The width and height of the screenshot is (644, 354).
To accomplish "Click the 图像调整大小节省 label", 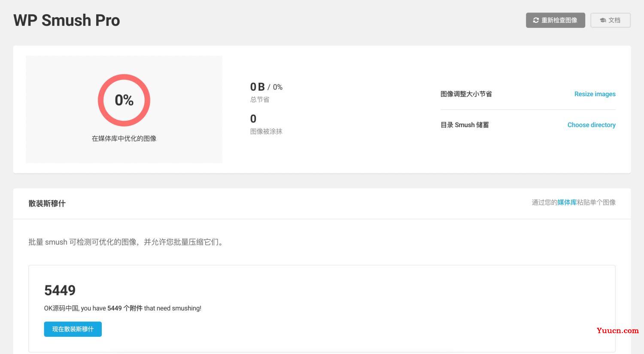I will (x=466, y=94).
